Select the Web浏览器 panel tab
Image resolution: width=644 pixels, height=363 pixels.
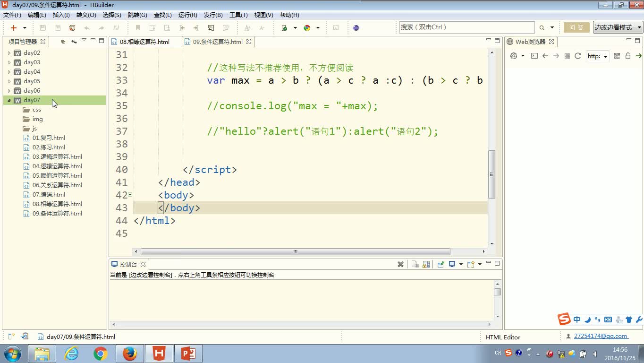[530, 42]
